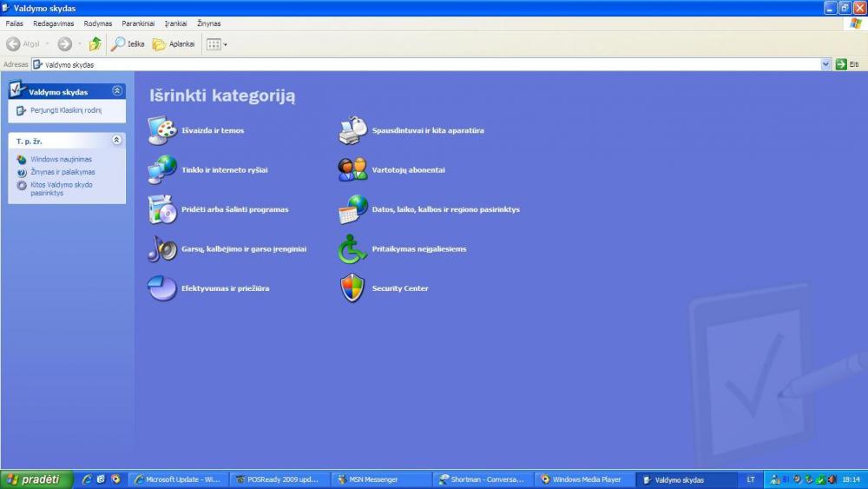Viewport: 868px width, 489px height.
Task: Click Efektyvumas ir priežiūra text link
Action: click(226, 288)
